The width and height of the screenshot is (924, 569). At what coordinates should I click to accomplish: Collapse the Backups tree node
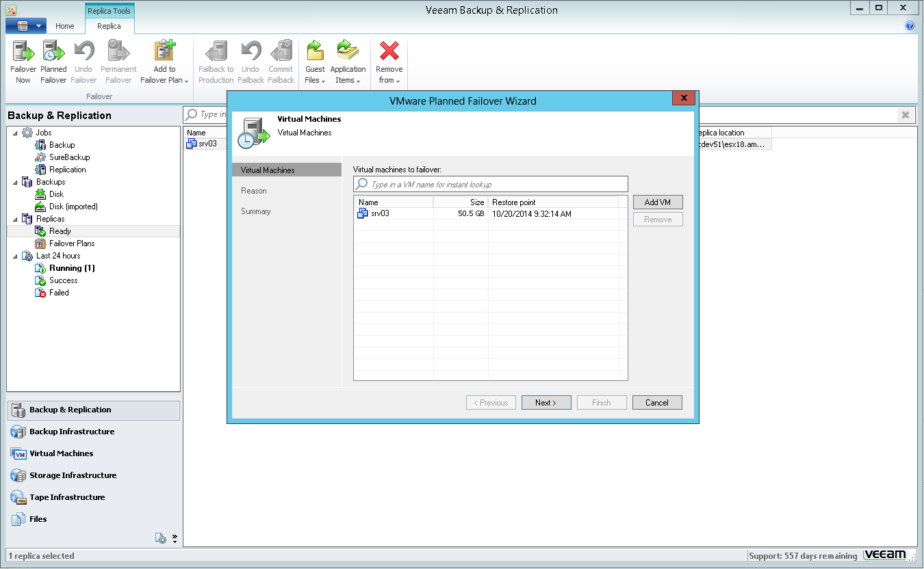click(16, 182)
